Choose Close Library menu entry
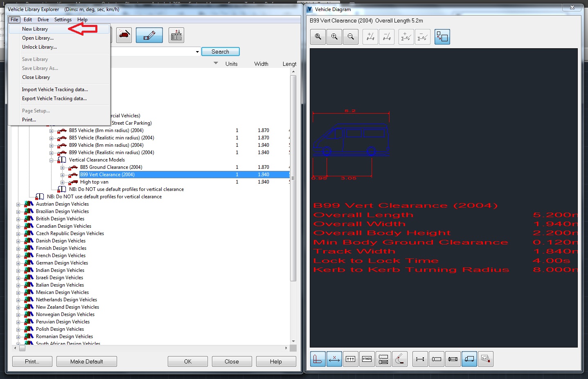The width and height of the screenshot is (588, 379). click(59, 77)
